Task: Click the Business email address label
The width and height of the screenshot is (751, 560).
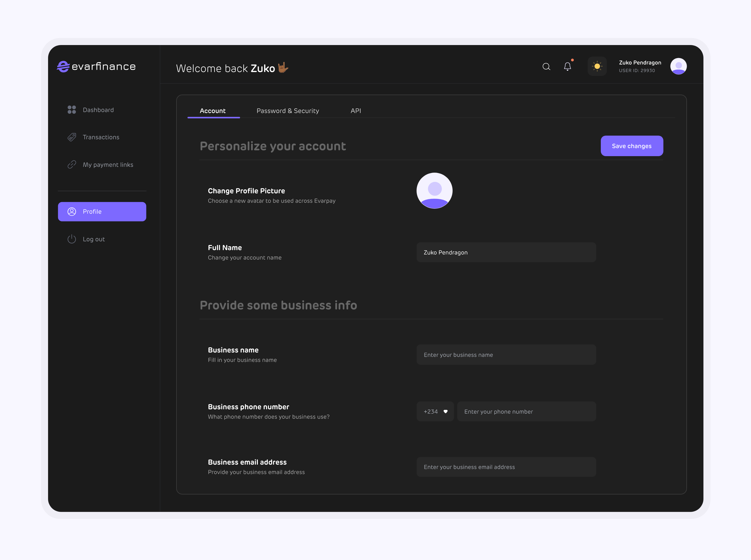Action: pyautogui.click(x=247, y=462)
